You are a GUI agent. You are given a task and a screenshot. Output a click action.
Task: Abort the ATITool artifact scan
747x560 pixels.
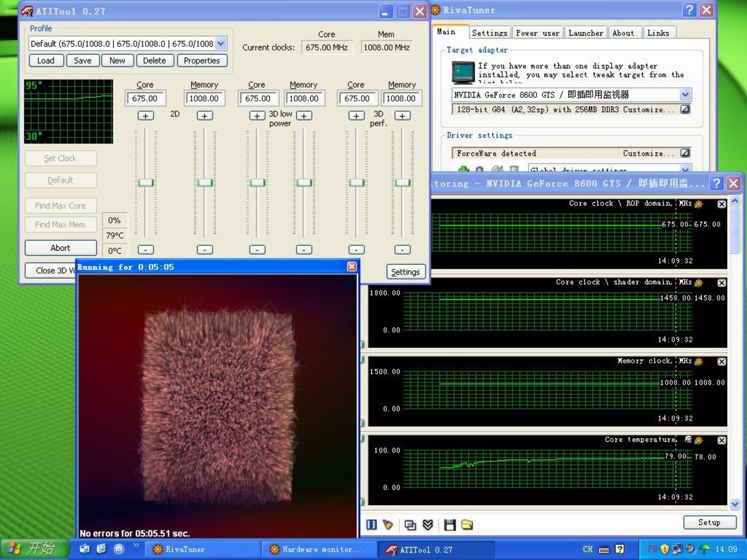(x=60, y=248)
